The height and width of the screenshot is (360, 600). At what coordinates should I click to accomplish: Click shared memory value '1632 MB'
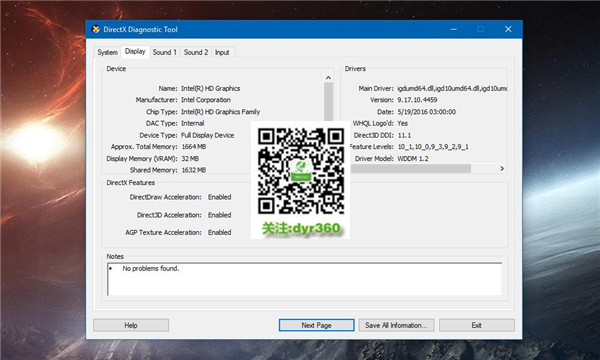click(194, 170)
